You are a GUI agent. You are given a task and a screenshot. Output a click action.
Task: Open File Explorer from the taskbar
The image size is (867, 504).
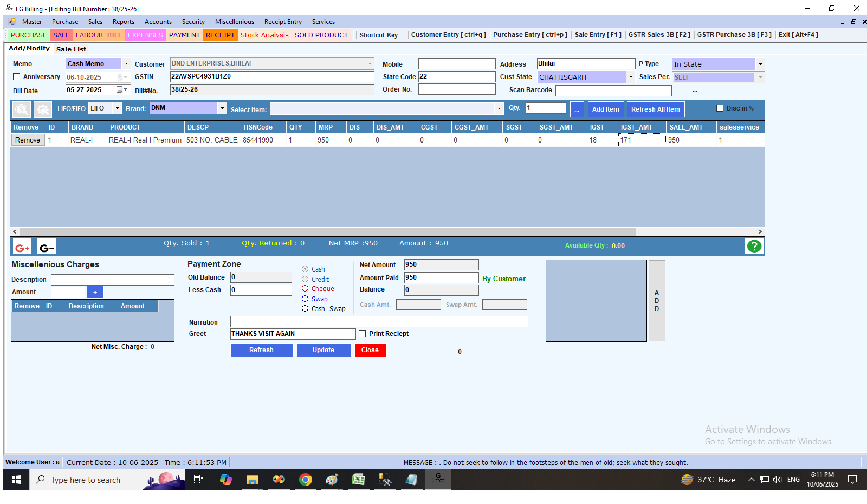pyautogui.click(x=252, y=480)
